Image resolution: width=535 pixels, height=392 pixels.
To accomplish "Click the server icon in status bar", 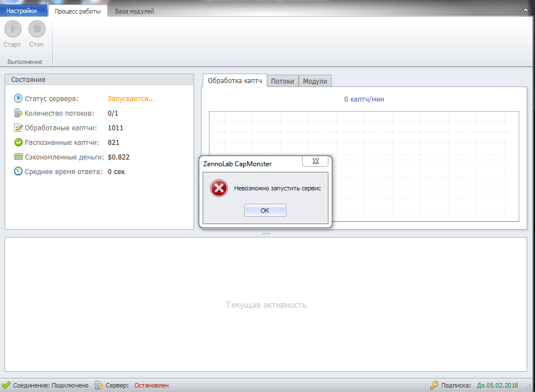I will pos(99,385).
